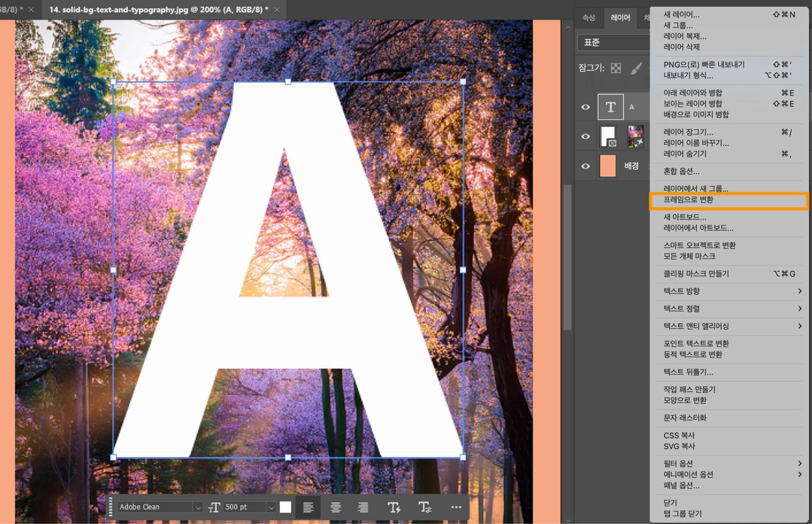Select CSS 복사 menu item
Screen dimensions: 812x524
730,436
